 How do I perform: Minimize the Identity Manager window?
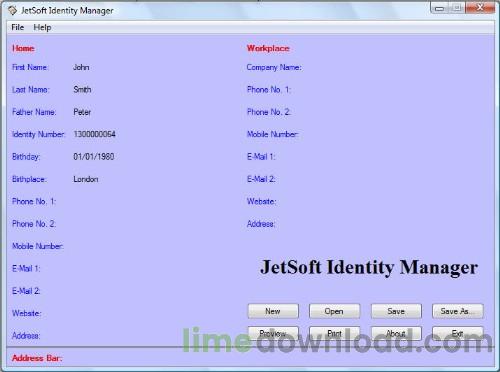pyautogui.click(x=439, y=8)
